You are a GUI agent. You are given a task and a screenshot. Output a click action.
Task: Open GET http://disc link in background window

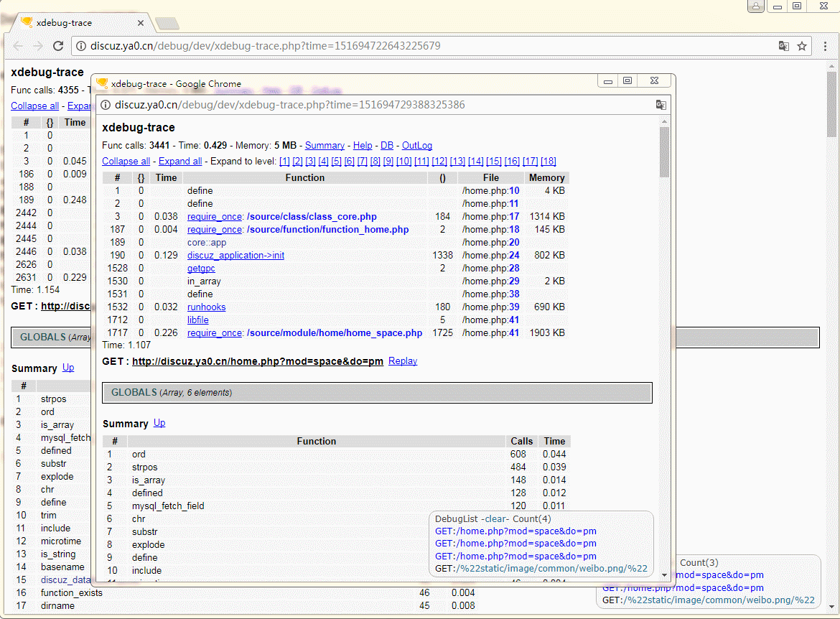pos(65,306)
